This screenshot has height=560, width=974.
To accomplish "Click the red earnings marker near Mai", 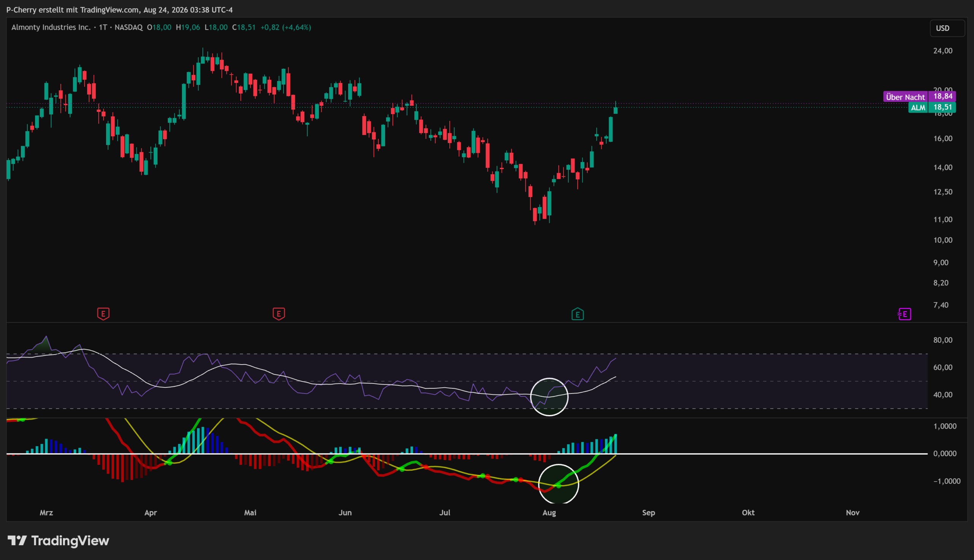I will [x=279, y=314].
